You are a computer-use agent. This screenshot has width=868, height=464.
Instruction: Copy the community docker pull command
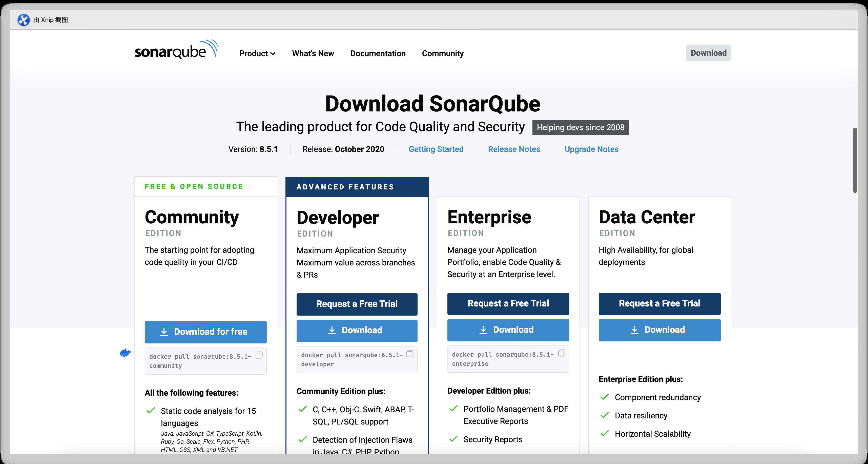tap(259, 355)
